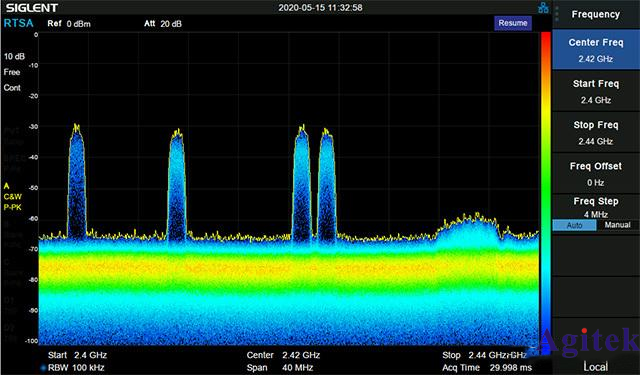
Task: Click the Att 20 dB readout
Action: click(163, 24)
